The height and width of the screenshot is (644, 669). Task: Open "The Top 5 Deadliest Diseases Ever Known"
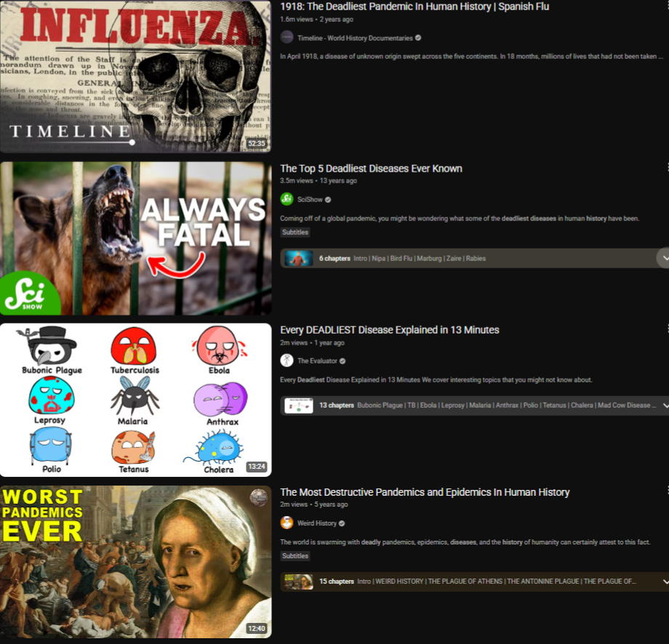(371, 169)
